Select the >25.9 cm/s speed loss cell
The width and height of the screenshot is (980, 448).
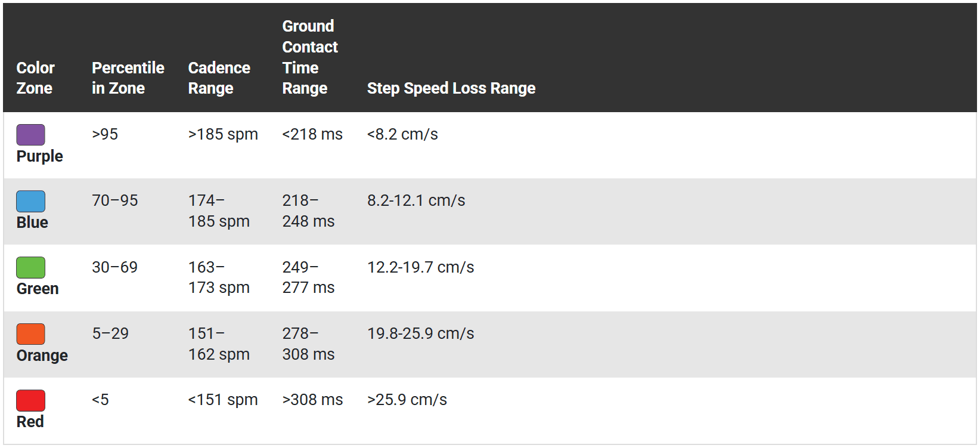point(407,400)
